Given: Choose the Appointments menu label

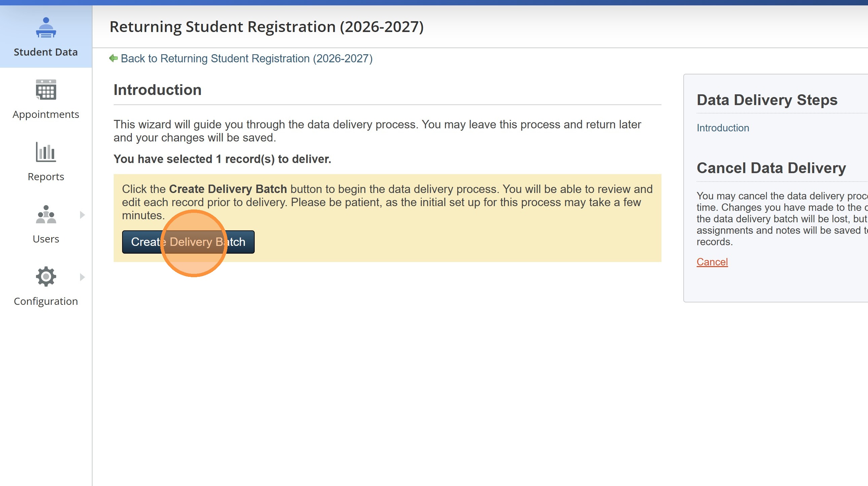Looking at the screenshot, I should pyautogui.click(x=46, y=115).
